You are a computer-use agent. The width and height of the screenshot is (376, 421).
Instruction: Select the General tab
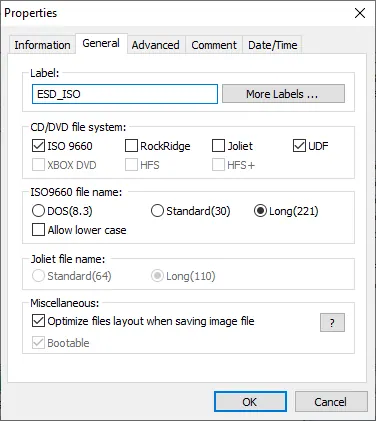pos(101,43)
